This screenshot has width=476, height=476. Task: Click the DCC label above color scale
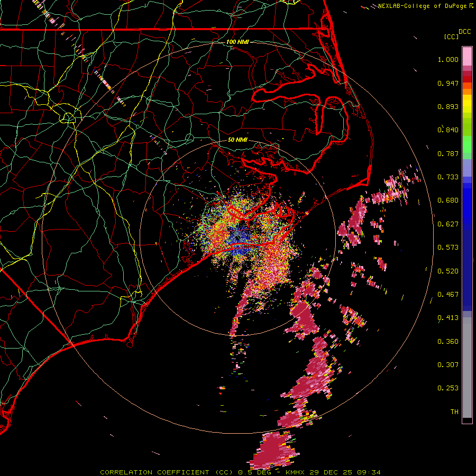click(x=464, y=32)
